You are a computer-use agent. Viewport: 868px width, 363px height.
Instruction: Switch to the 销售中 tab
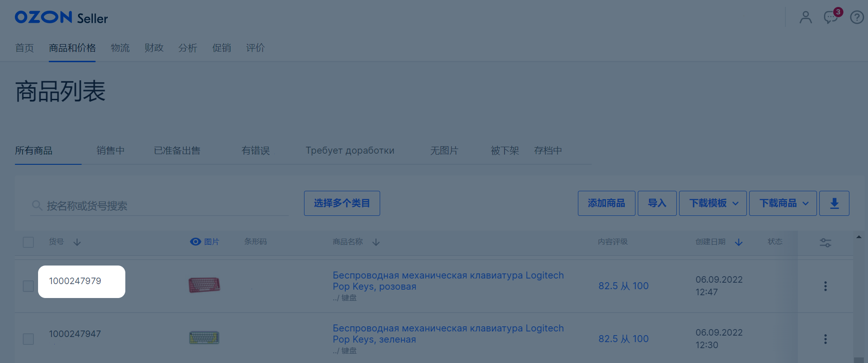click(x=110, y=150)
